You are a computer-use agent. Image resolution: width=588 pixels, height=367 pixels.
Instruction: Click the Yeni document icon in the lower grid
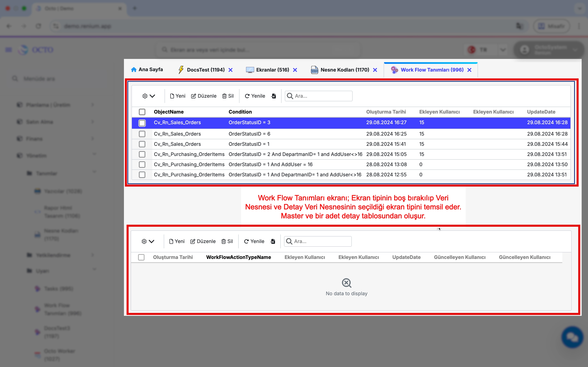tap(171, 242)
